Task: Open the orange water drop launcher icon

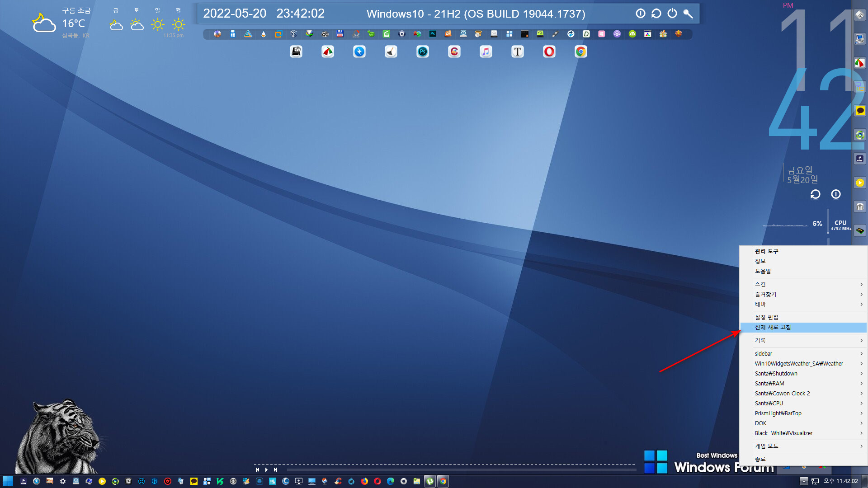Action: (x=264, y=34)
